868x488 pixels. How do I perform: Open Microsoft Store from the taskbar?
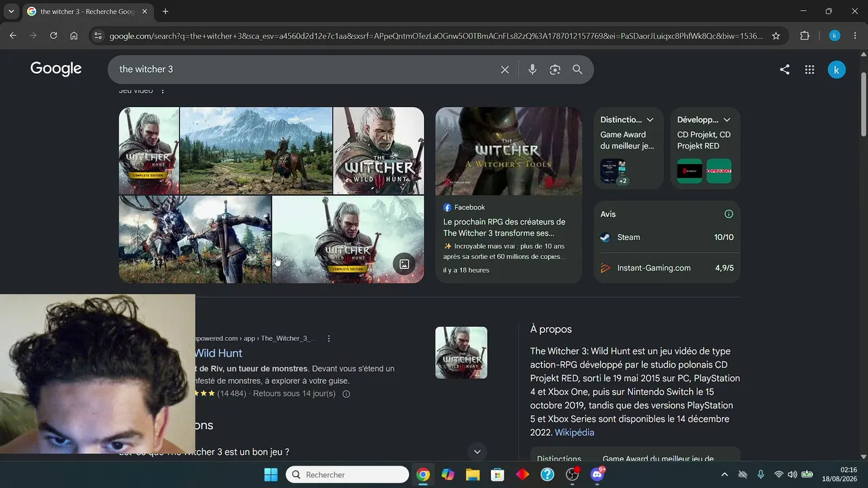(498, 474)
